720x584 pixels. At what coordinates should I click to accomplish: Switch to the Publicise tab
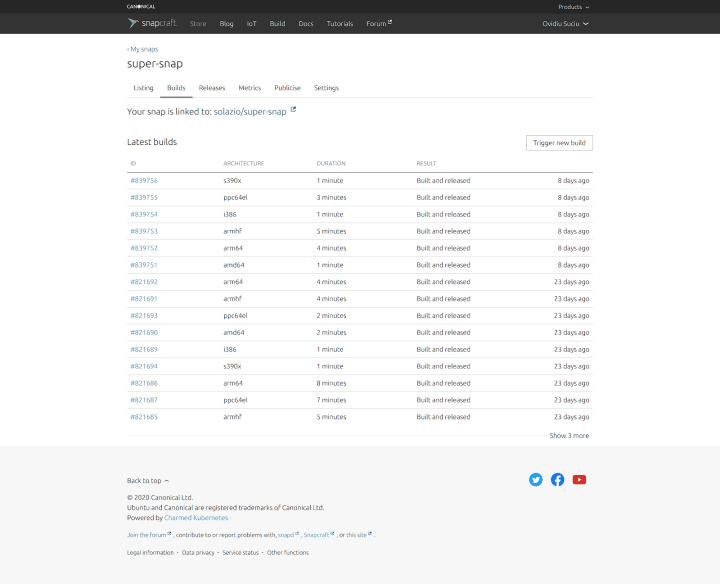tap(287, 88)
